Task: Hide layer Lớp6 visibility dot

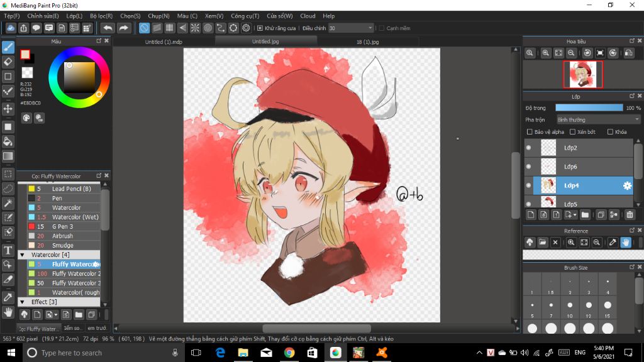Action: (x=528, y=167)
